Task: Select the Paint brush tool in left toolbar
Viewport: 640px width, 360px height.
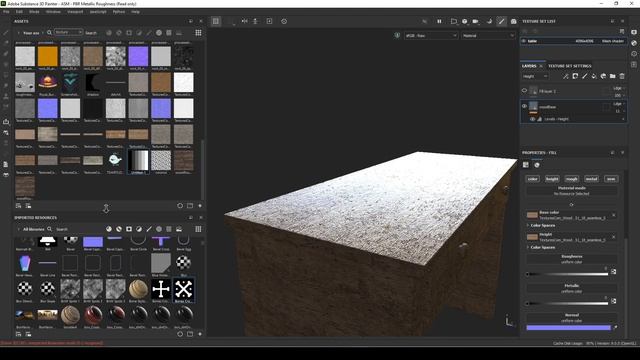Action: (x=6, y=33)
